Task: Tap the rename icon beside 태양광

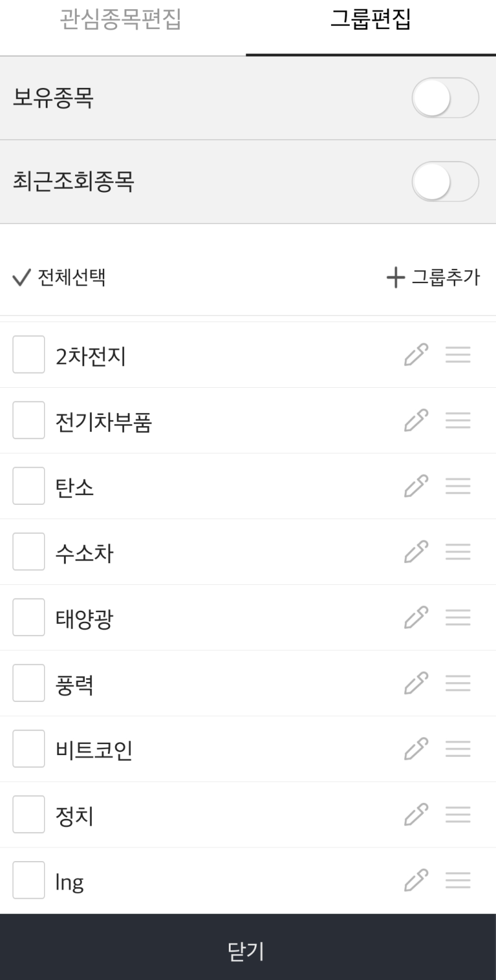Action: coord(415,617)
